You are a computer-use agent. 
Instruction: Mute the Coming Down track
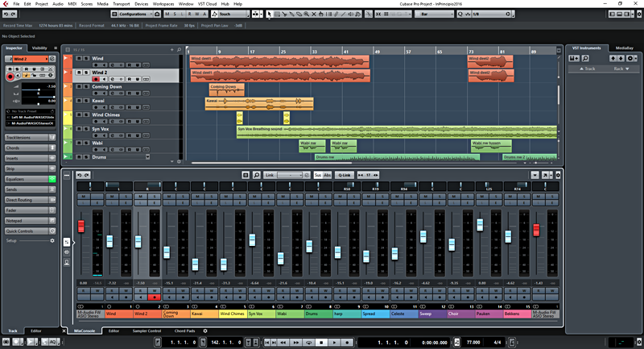point(79,86)
